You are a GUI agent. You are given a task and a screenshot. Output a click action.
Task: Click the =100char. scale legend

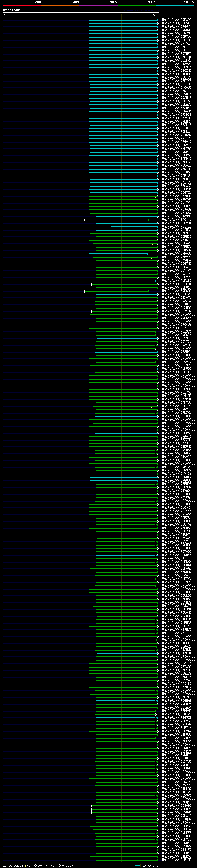146,866
